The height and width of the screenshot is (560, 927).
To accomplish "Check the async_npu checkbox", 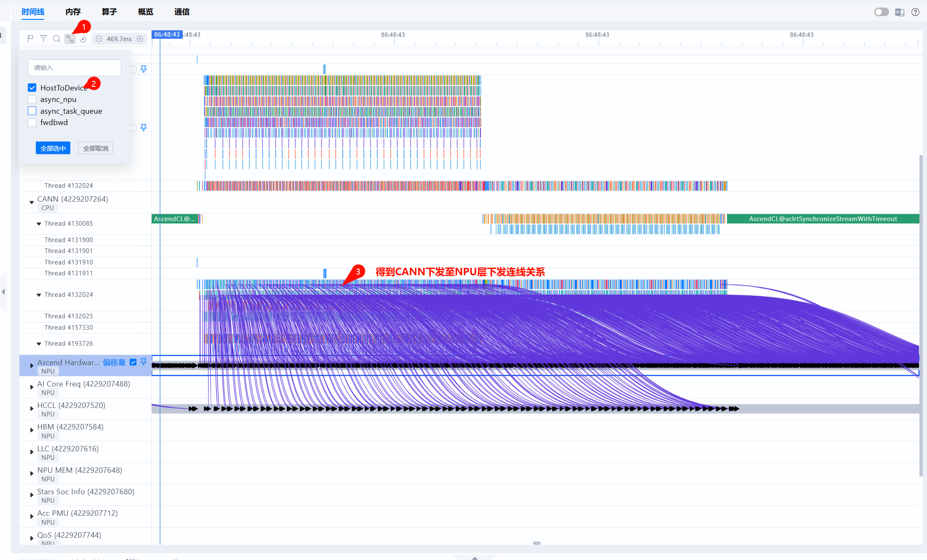I will [32, 99].
